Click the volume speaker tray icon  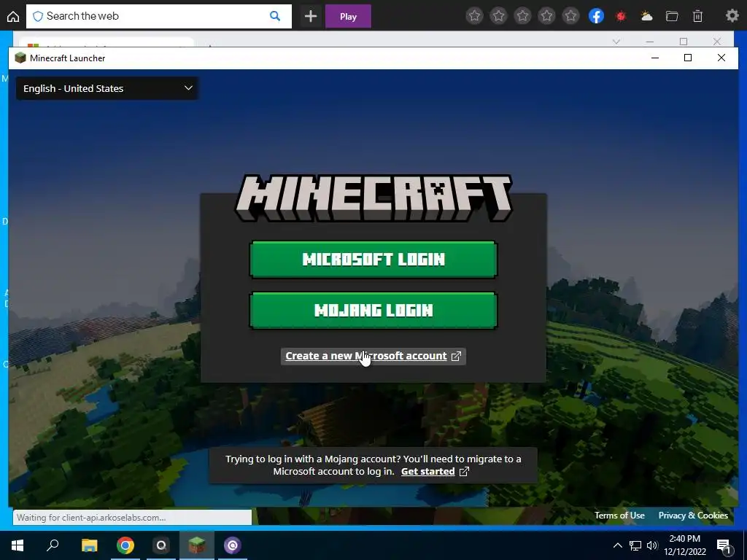651,545
